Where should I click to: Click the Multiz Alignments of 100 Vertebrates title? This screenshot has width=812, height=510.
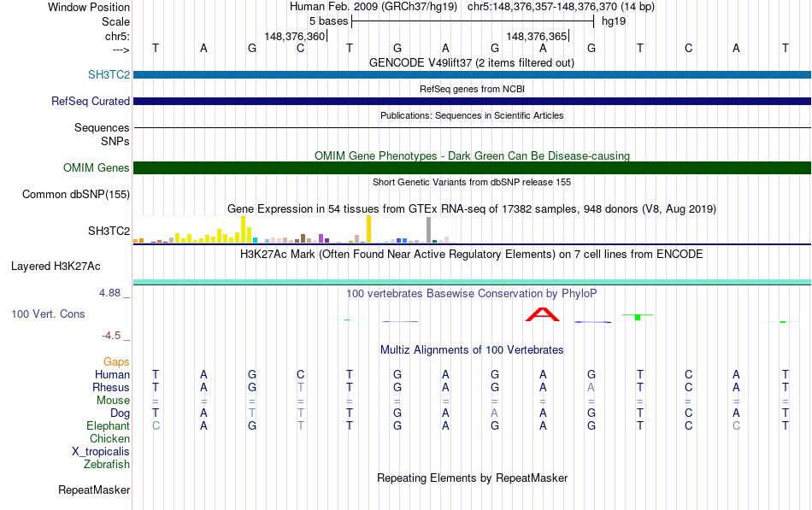click(472, 350)
